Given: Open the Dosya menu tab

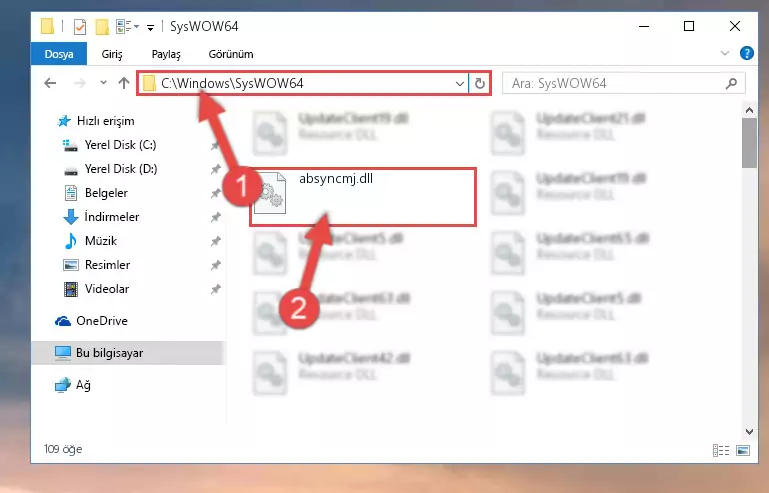Looking at the screenshot, I should tap(59, 54).
